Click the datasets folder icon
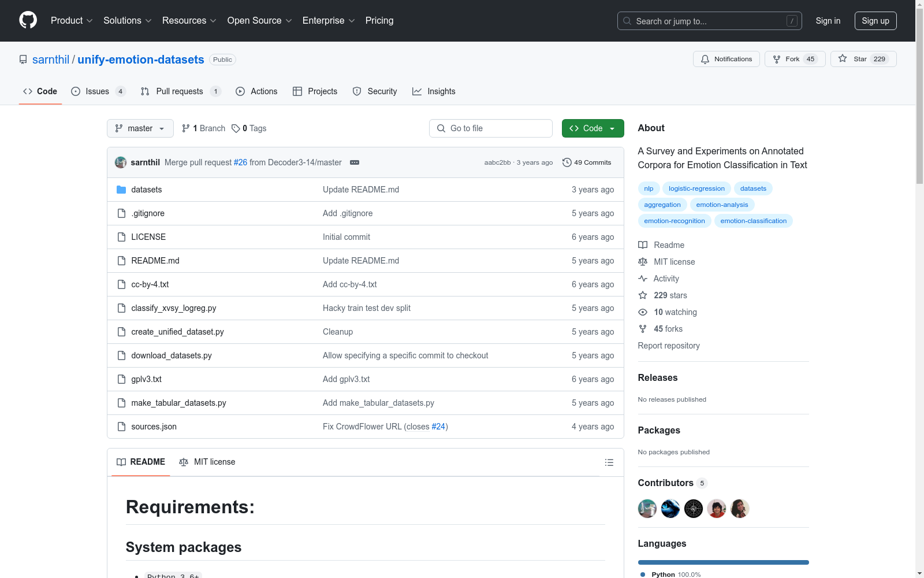924x578 pixels. [121, 190]
